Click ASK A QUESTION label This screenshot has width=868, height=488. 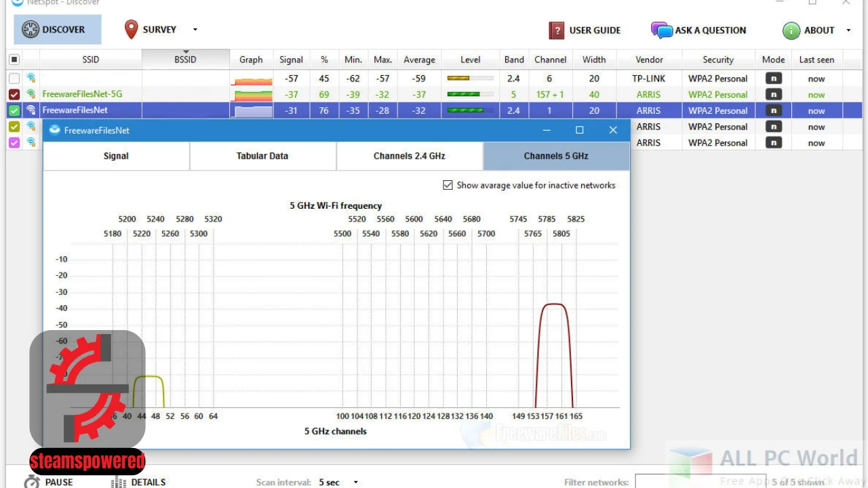click(711, 30)
